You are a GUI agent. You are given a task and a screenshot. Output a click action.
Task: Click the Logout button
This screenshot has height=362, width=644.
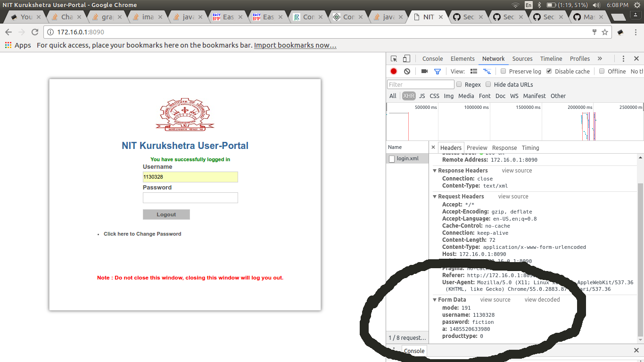(166, 214)
